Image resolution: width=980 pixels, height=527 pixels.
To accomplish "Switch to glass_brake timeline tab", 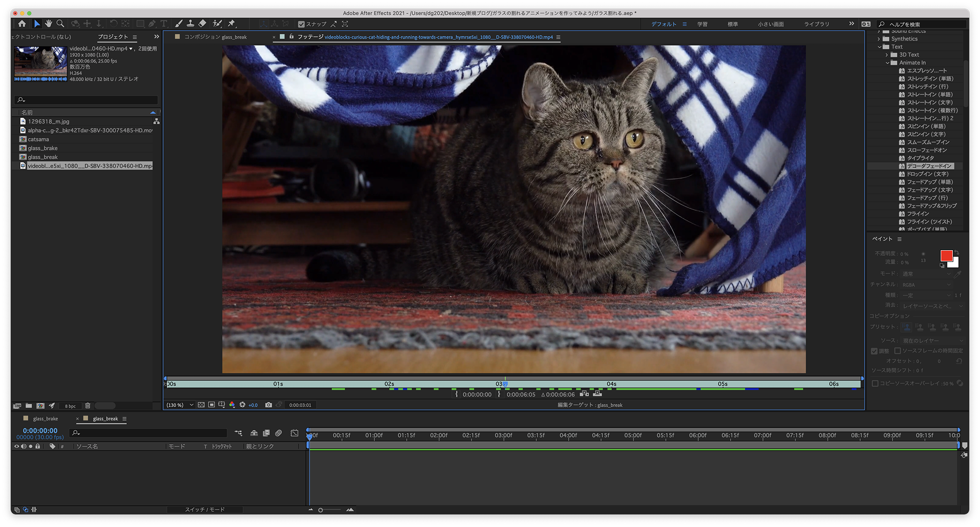I will [x=45, y=419].
